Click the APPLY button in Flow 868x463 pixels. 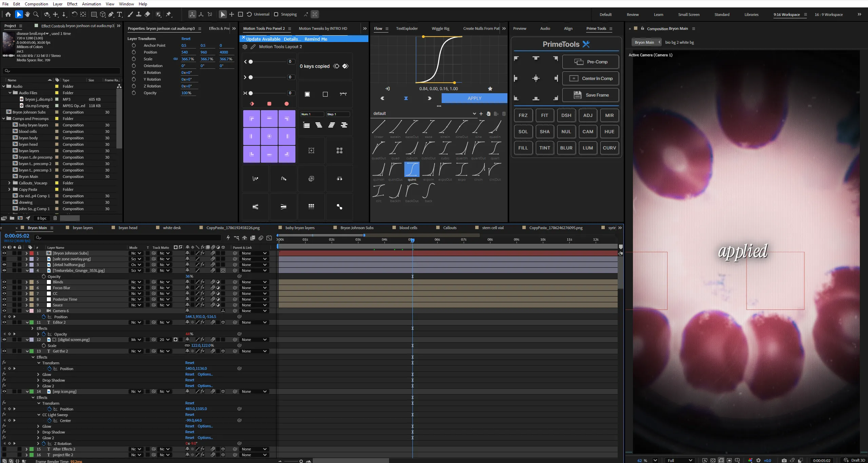pos(474,98)
